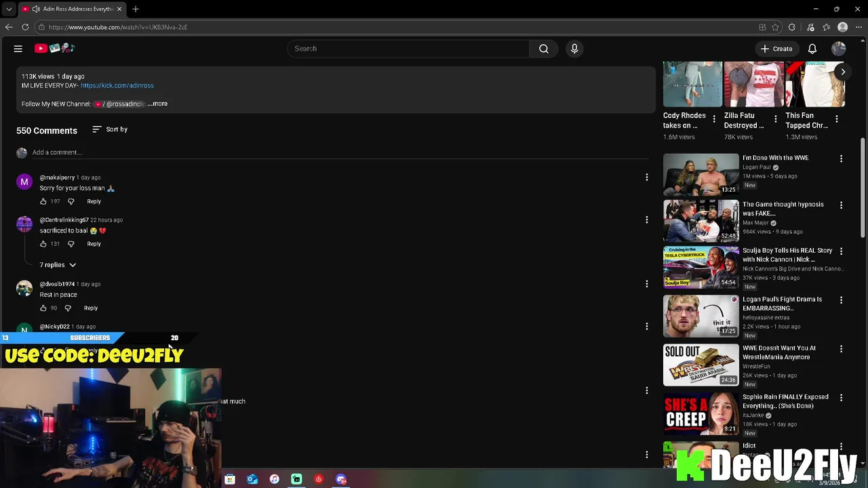Open the notifications bell

pyautogui.click(x=812, y=49)
